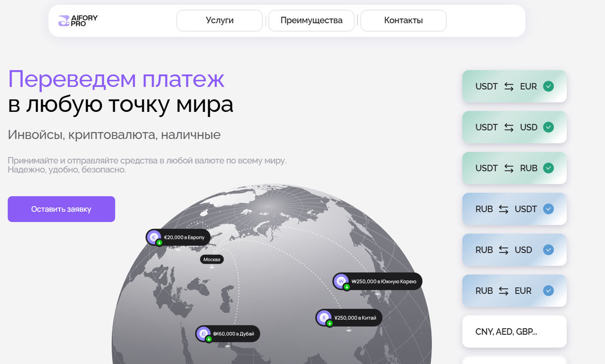Click the AIFORY PRO logo icon
Screen dimensions: 605x364
tap(64, 21)
